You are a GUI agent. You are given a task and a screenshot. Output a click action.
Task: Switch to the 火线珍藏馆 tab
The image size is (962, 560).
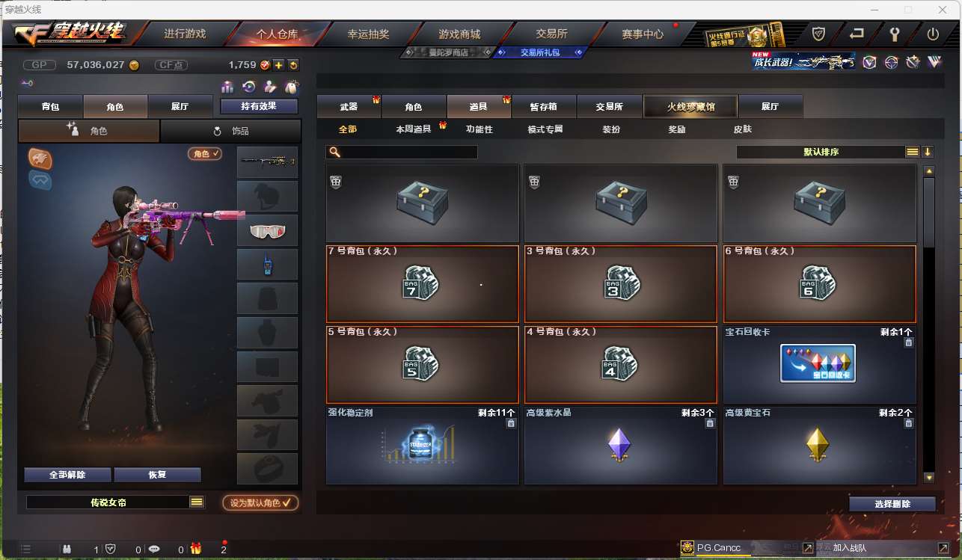point(690,107)
